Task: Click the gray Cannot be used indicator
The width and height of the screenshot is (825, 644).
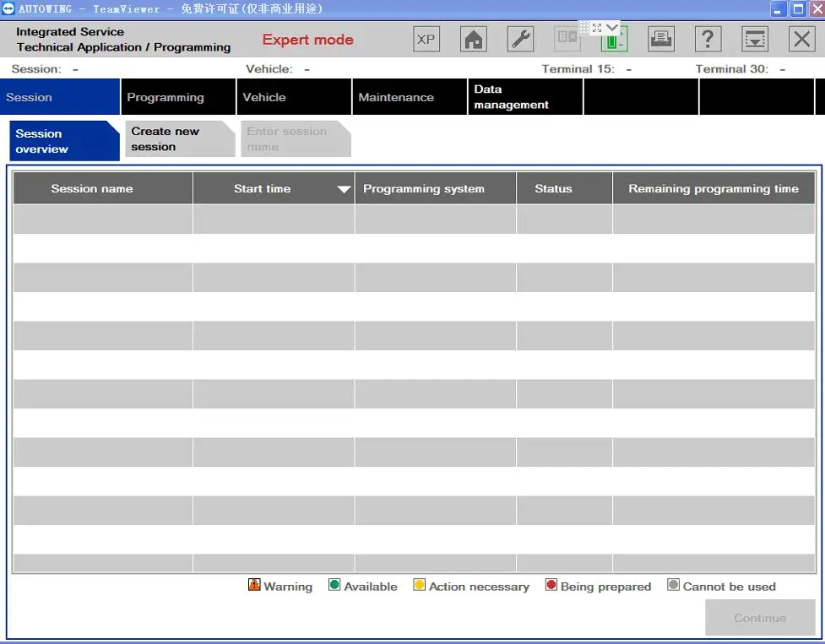Action: 673,585
